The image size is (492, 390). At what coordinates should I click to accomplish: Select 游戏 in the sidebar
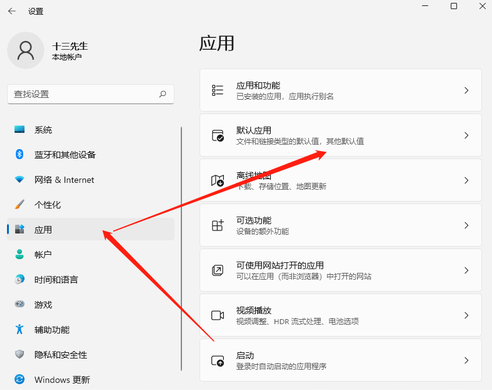point(91,304)
